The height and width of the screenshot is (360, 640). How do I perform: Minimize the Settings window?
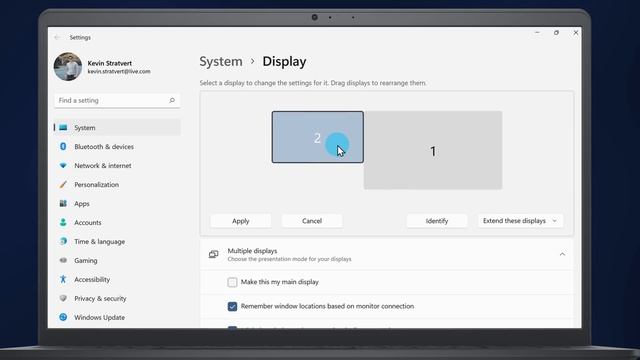click(x=537, y=33)
